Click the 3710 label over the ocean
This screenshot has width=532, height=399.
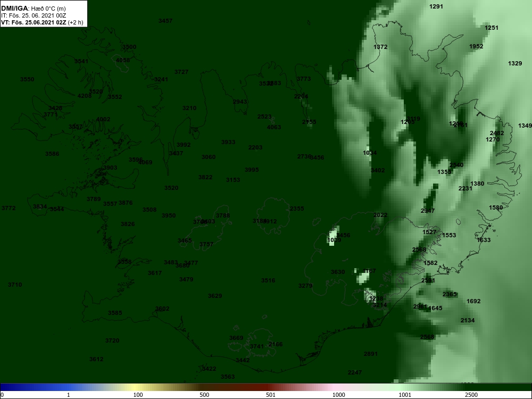15,285
